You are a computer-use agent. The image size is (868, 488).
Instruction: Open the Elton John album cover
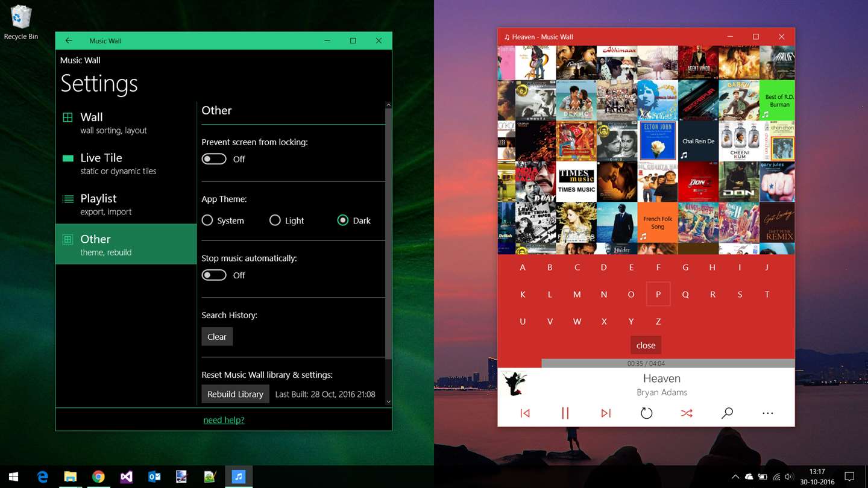[x=658, y=141]
